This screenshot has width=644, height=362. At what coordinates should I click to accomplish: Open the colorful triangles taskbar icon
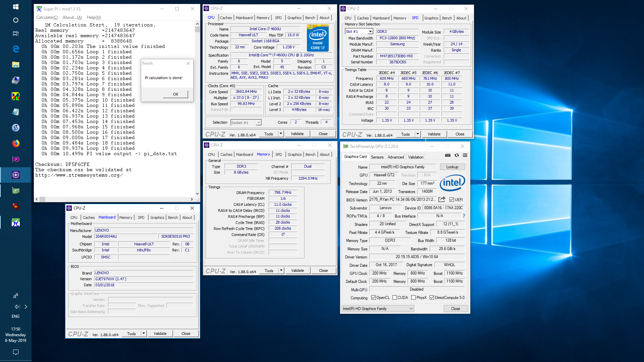[15, 96]
